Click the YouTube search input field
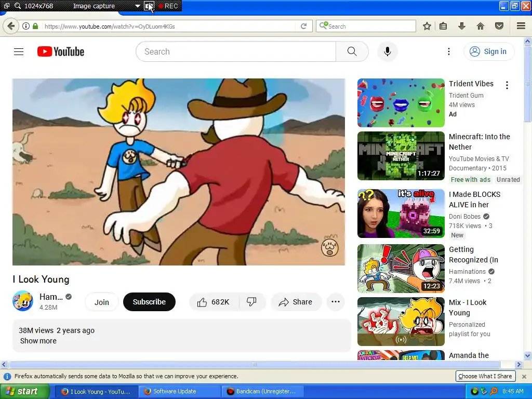This screenshot has height=399, width=532. (x=236, y=51)
